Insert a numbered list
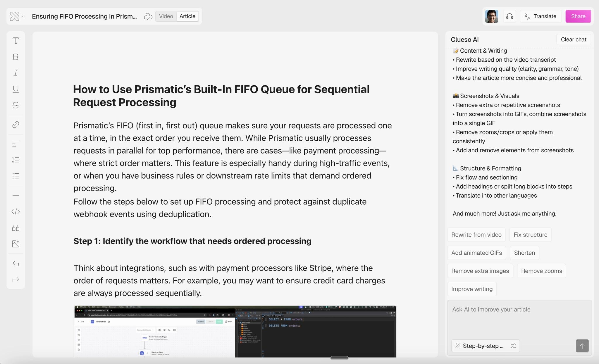Screen dimensions: 599x364 [16, 160]
